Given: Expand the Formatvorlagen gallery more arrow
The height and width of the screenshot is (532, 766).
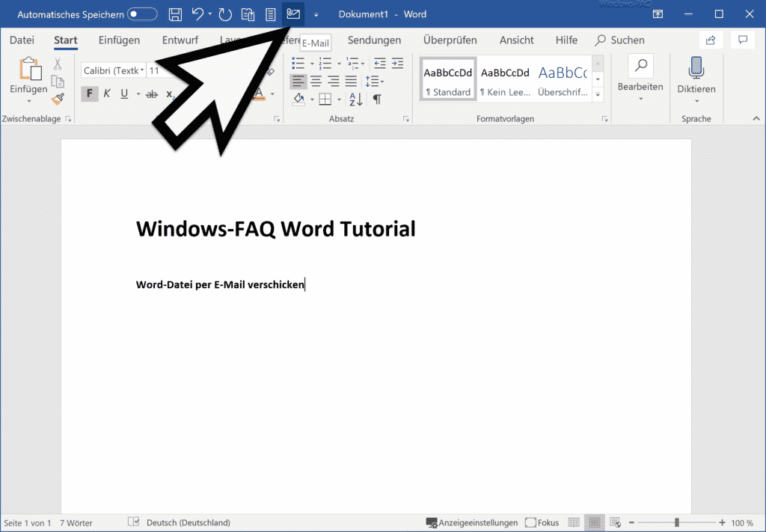Looking at the screenshot, I should pos(598,95).
